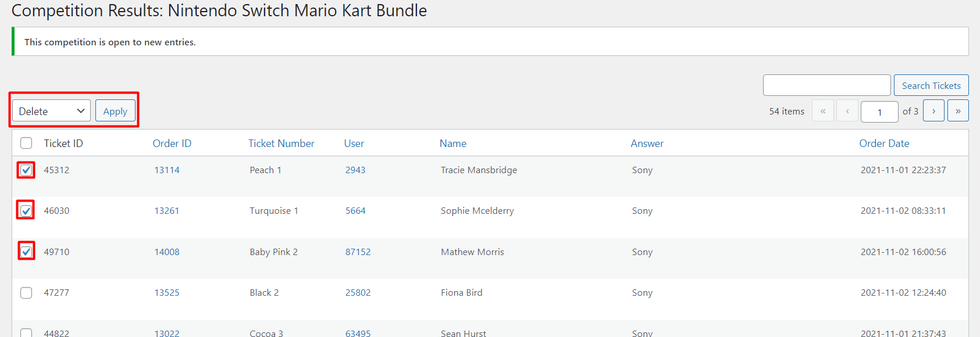980x337 pixels.
Task: Apply the selected bulk action
Action: coord(115,111)
